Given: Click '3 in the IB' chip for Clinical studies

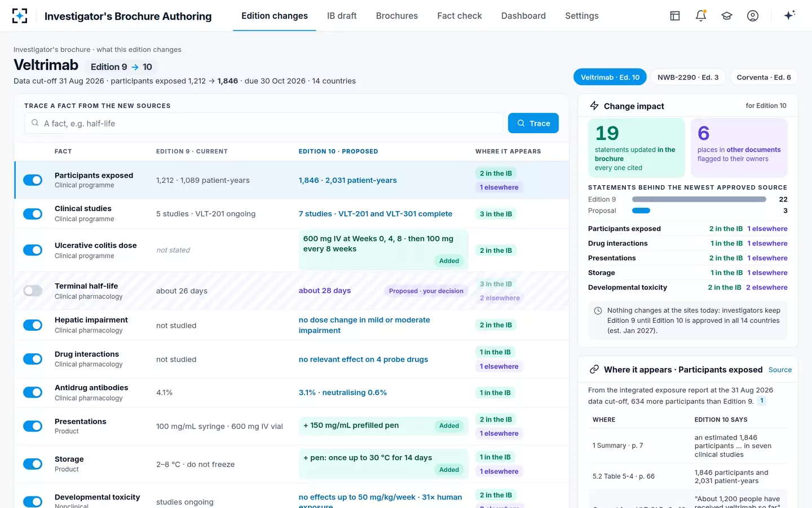Looking at the screenshot, I should point(496,214).
